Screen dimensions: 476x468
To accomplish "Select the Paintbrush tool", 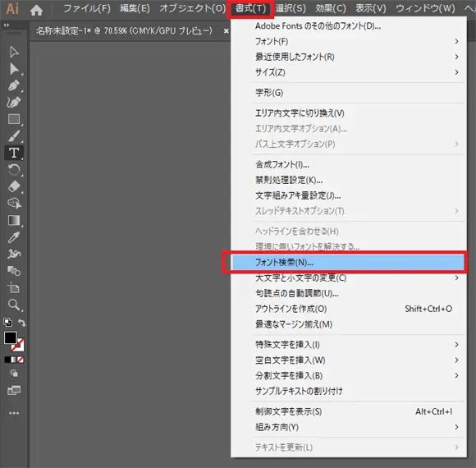I will click(x=14, y=136).
